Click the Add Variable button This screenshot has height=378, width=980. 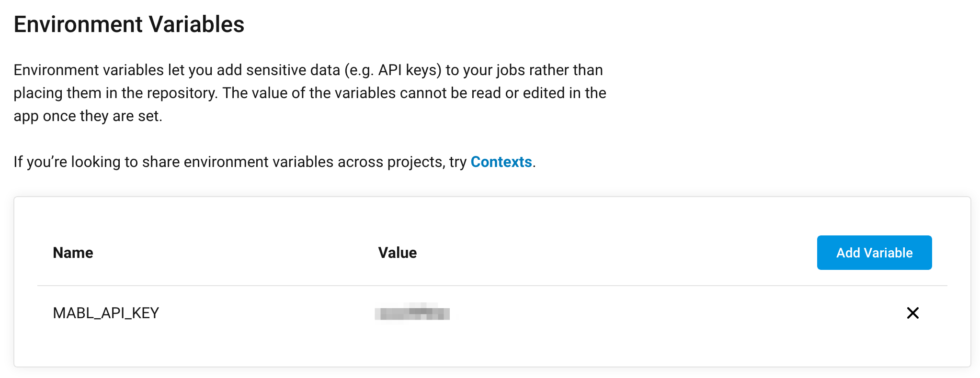click(874, 252)
